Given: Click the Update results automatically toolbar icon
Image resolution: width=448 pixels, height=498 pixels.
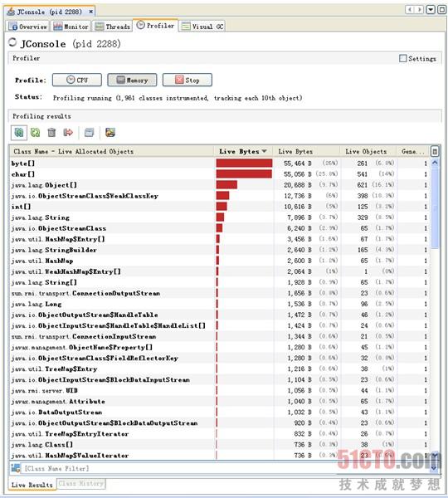Looking at the screenshot, I should pos(19,133).
